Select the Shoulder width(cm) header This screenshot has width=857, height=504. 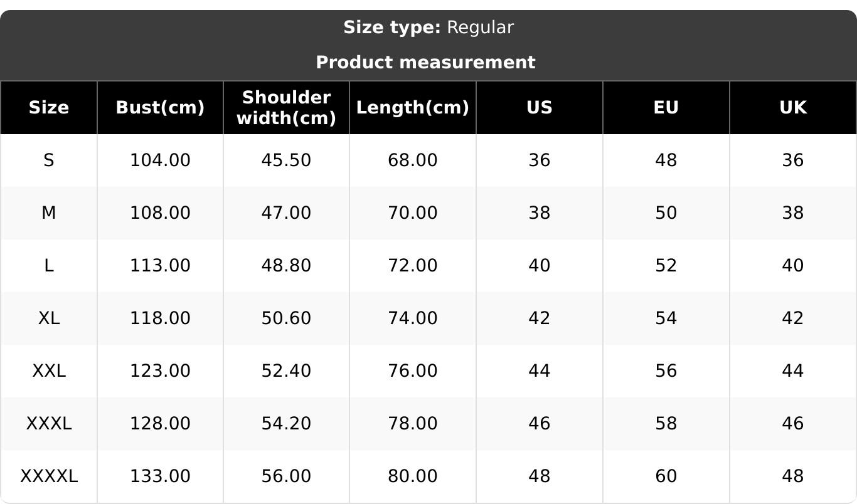pyautogui.click(x=286, y=108)
